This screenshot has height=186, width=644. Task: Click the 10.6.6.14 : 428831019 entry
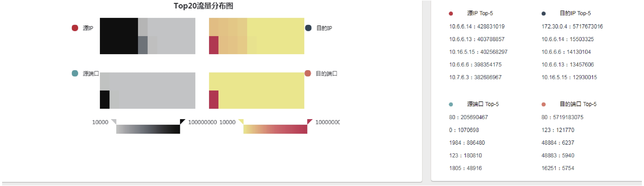(477, 27)
